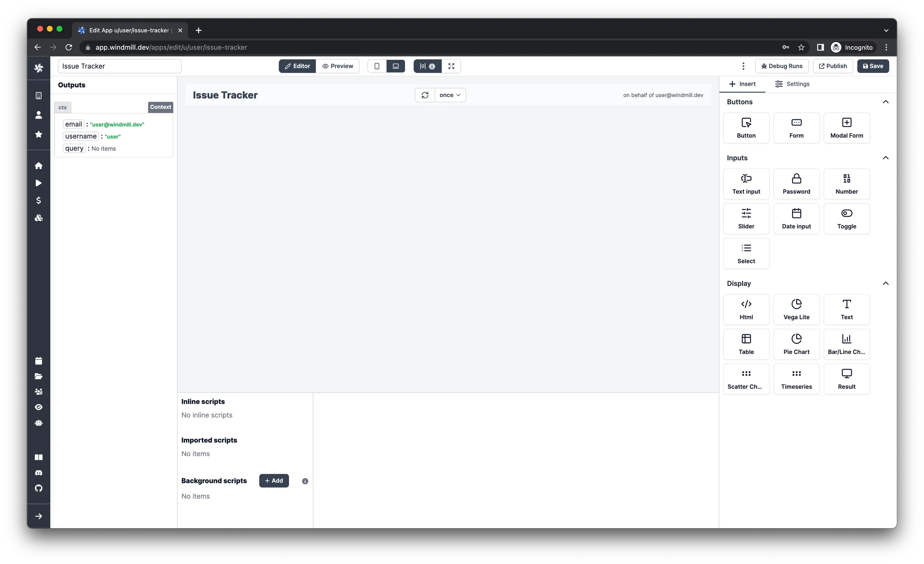
Task: Open the Discord link in the sidebar
Action: [x=39, y=472]
